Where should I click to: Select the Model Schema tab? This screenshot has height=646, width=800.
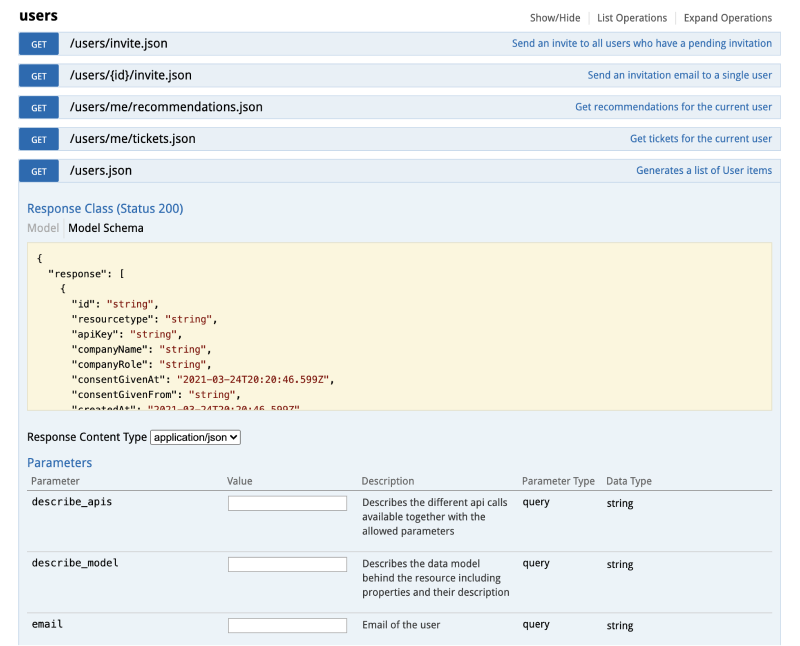[x=105, y=228]
